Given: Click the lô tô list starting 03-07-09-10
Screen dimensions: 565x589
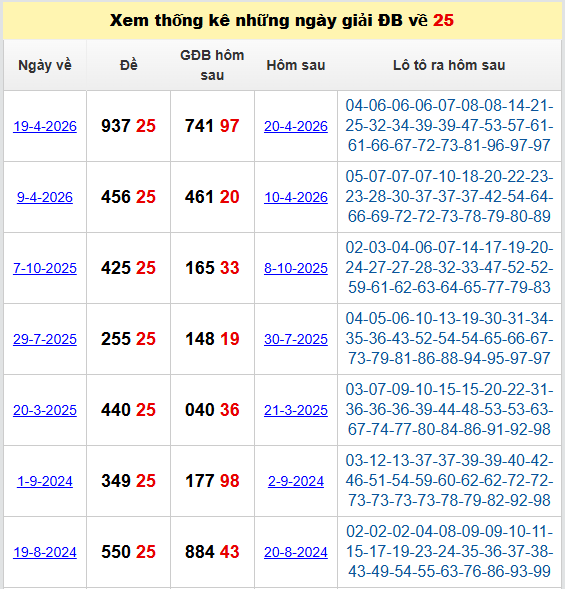Looking at the screenshot, I should [x=449, y=409].
